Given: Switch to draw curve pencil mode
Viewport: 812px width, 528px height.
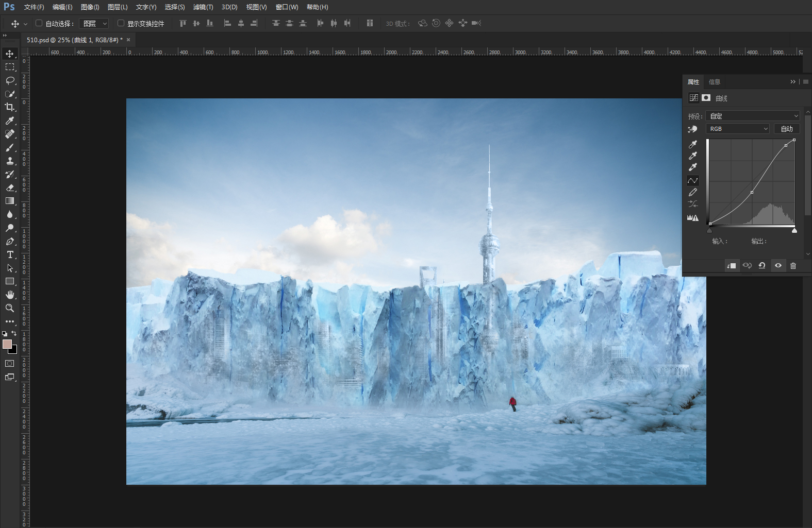Looking at the screenshot, I should click(693, 193).
